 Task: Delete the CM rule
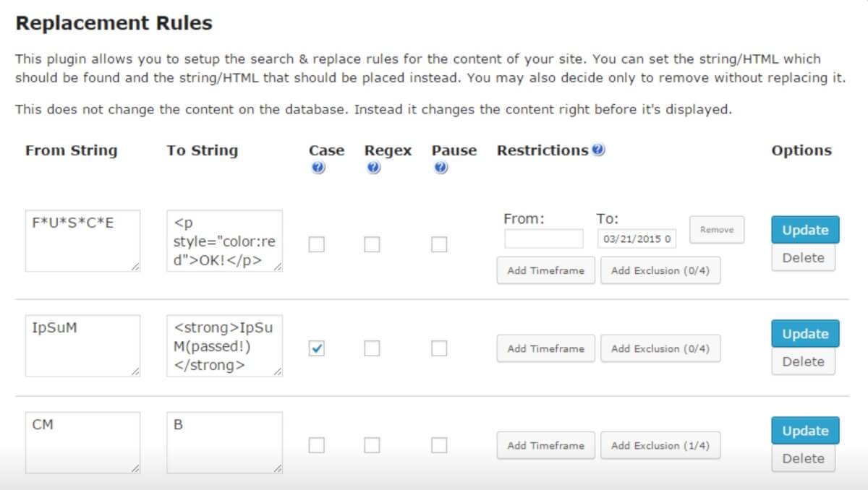click(x=803, y=458)
